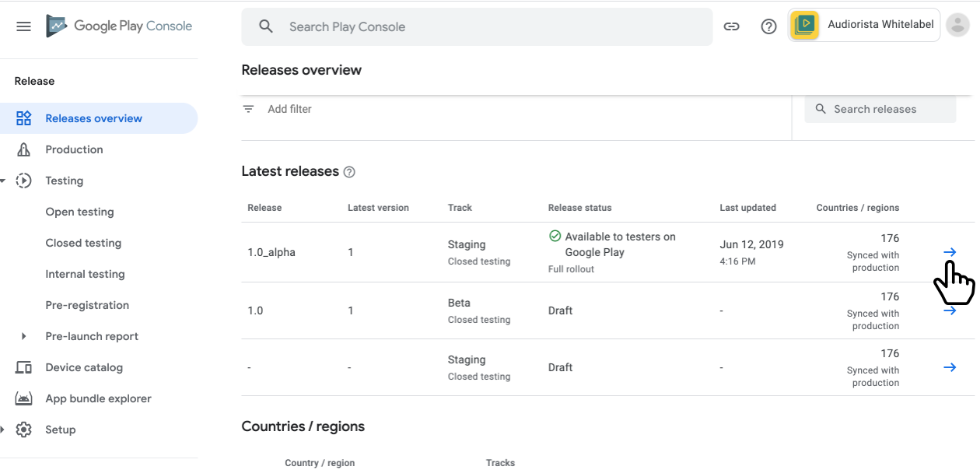Open the unnamed Staging draft release arrow

(950, 367)
